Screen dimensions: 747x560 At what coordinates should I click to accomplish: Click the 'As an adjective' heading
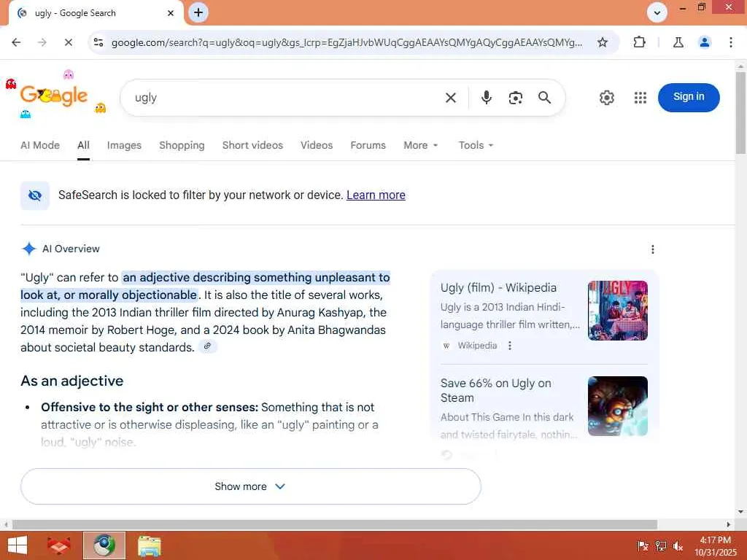coord(72,381)
